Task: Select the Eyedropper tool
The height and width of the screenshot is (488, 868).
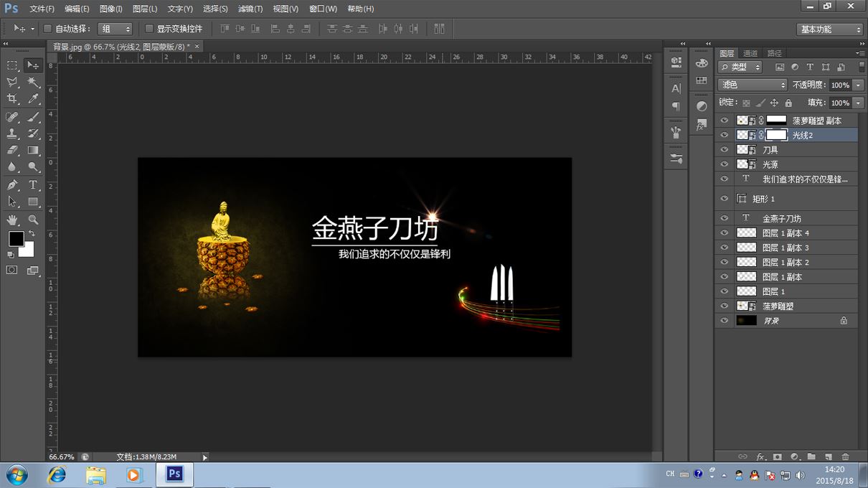Action: 33,99
